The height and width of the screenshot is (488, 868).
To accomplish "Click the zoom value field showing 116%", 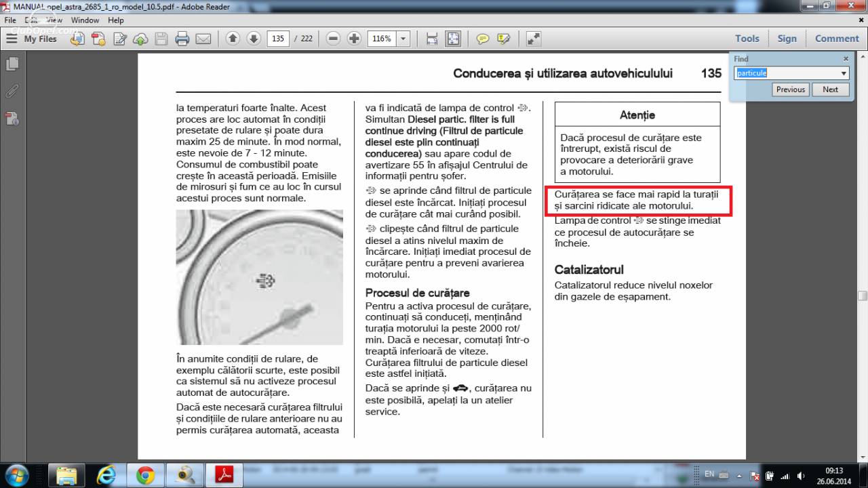I will click(x=381, y=39).
